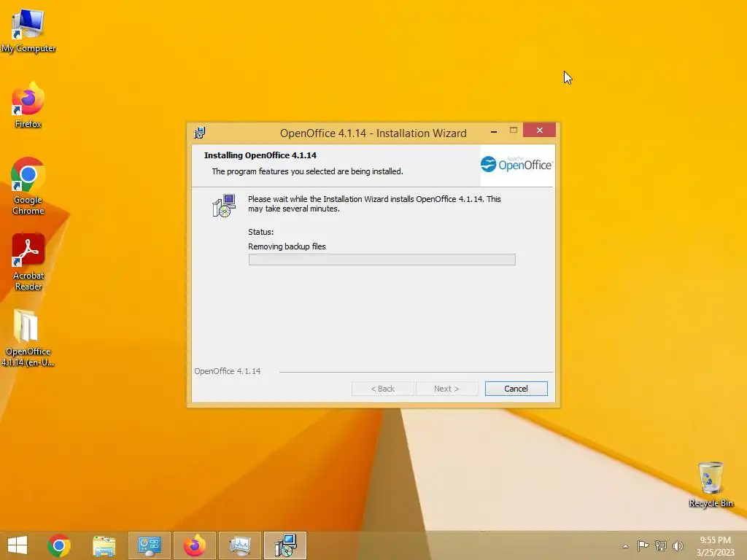Open File Explorer from the taskbar
This screenshot has width=747, height=560.
tap(104, 545)
